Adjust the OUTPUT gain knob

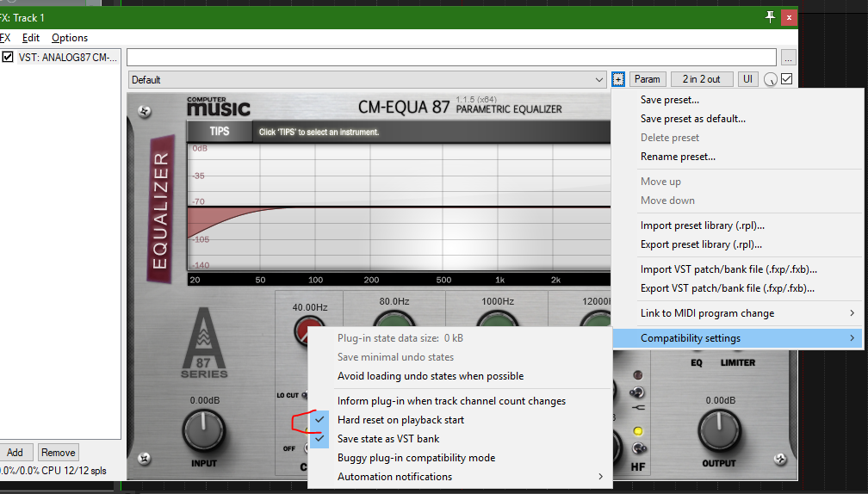coord(718,431)
